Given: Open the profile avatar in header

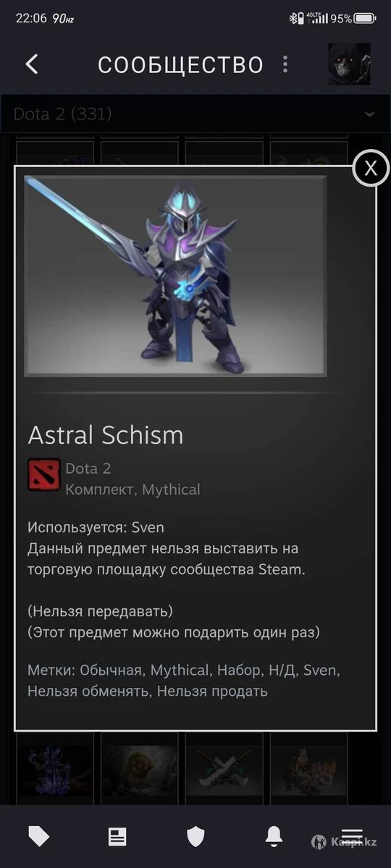Looking at the screenshot, I should point(349,64).
